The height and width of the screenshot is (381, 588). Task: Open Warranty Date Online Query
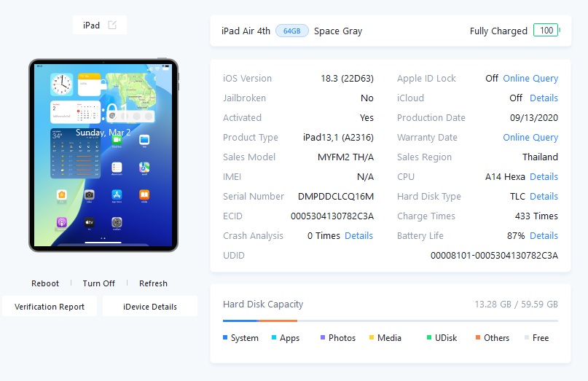(530, 137)
